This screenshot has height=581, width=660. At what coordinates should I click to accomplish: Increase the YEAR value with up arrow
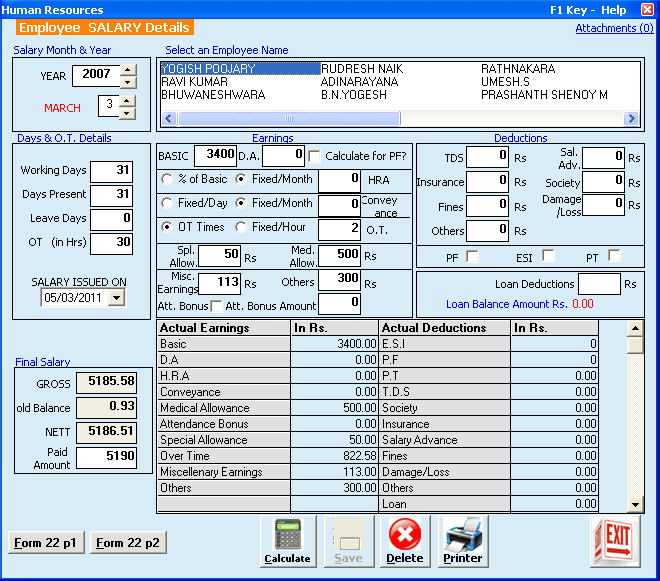click(128, 70)
